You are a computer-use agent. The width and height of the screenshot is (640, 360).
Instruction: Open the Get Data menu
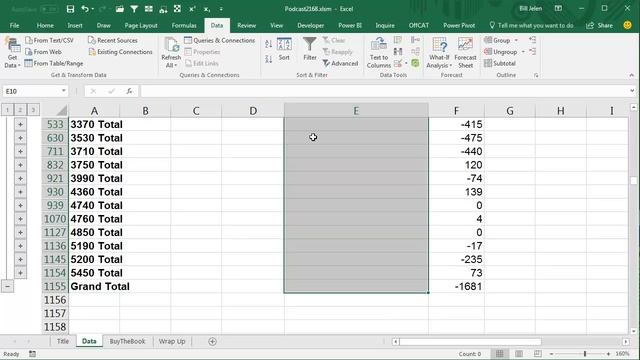coord(12,53)
